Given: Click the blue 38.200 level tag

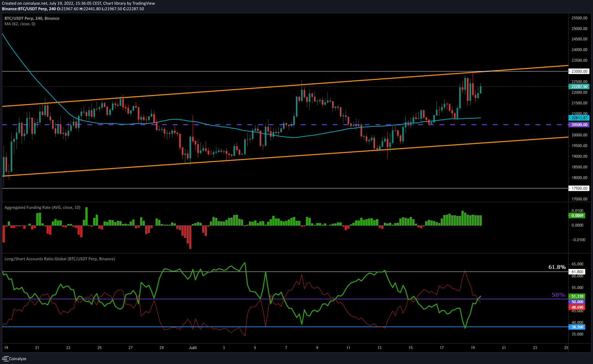Looking at the screenshot, I should (577, 327).
